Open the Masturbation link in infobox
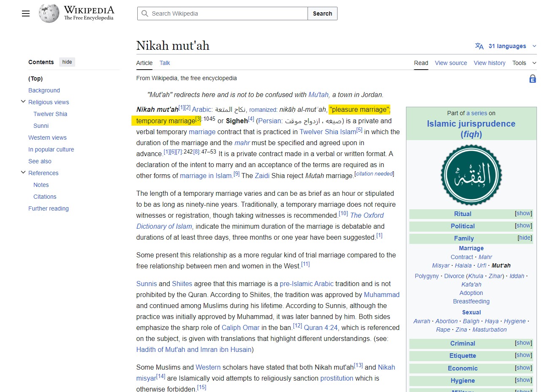The height and width of the screenshot is (392, 542). point(490,330)
